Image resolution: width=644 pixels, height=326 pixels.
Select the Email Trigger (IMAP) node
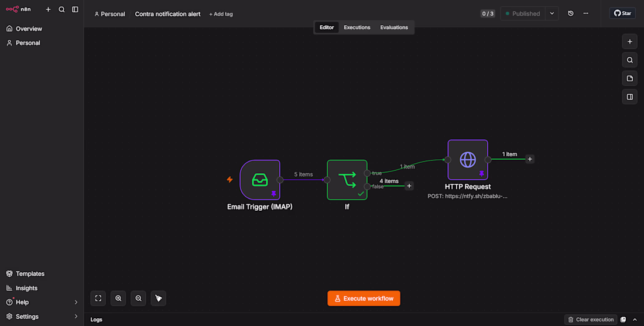pos(259,180)
